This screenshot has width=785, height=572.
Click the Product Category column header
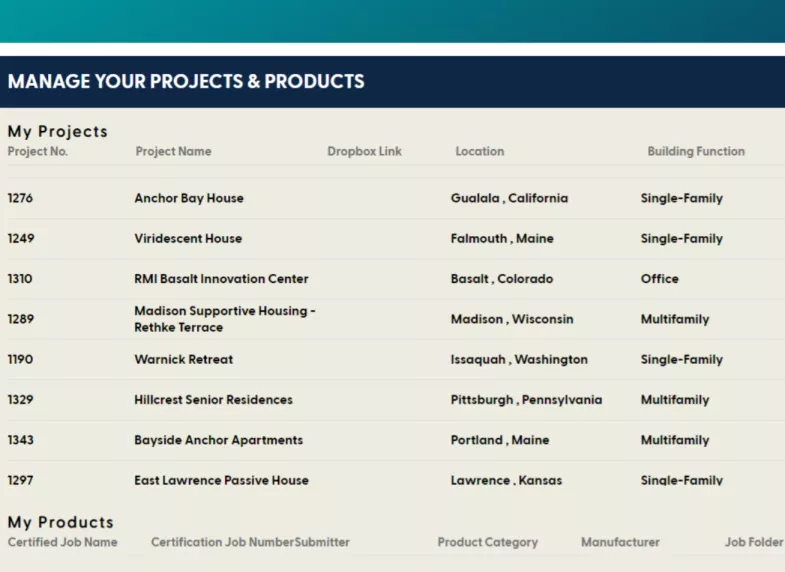coord(487,542)
